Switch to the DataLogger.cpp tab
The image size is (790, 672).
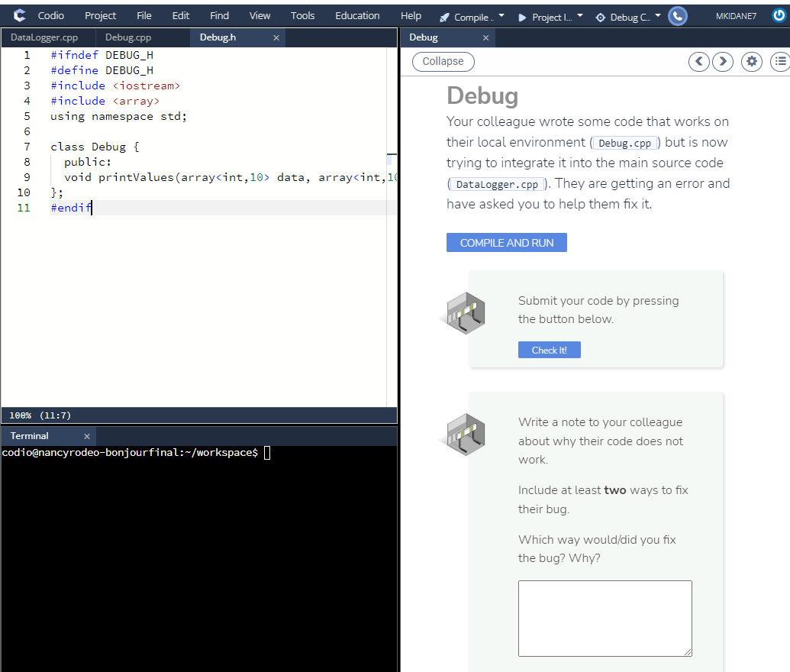point(46,37)
